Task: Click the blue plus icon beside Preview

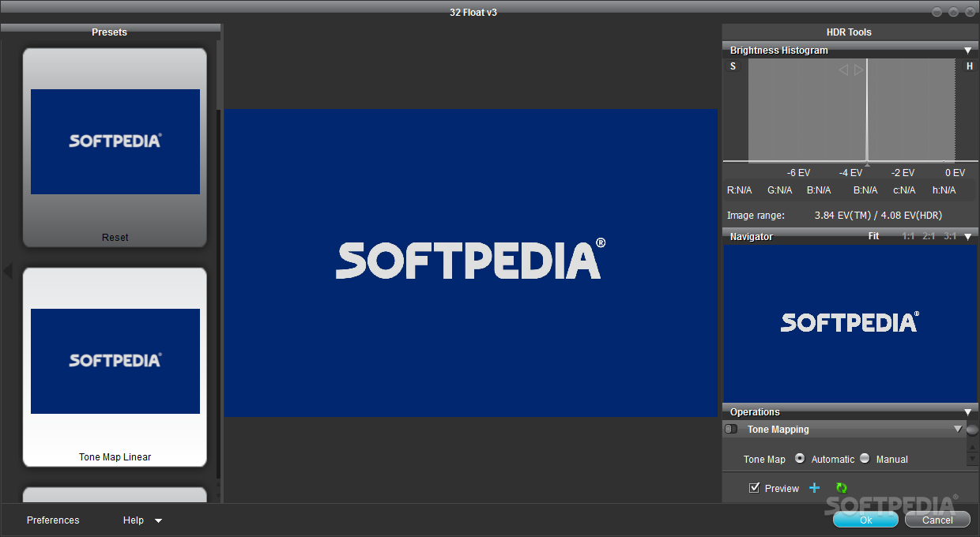Action: point(815,488)
